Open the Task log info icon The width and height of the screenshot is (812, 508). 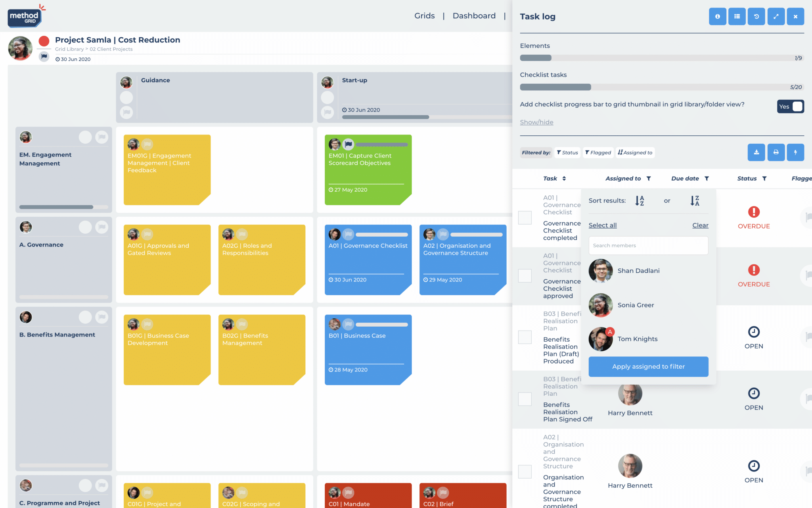717,17
